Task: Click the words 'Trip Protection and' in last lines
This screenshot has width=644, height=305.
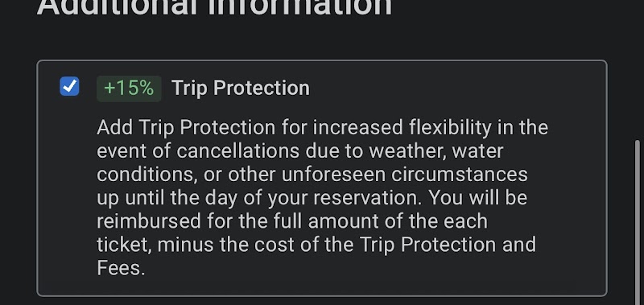Action: point(448,245)
